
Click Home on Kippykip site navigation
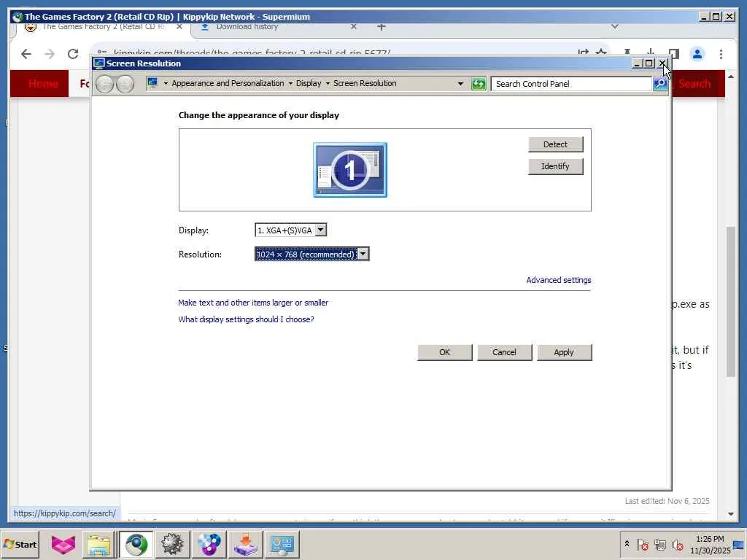43,84
